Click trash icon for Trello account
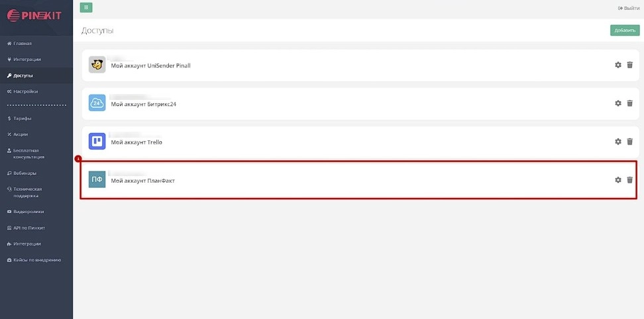Image resolution: width=644 pixels, height=319 pixels. 630,142
